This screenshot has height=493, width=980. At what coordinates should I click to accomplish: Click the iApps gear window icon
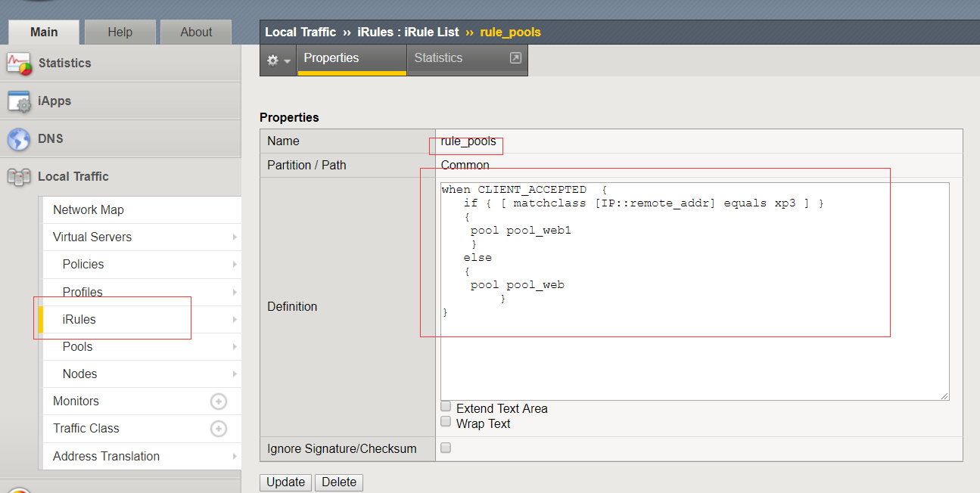[19, 101]
